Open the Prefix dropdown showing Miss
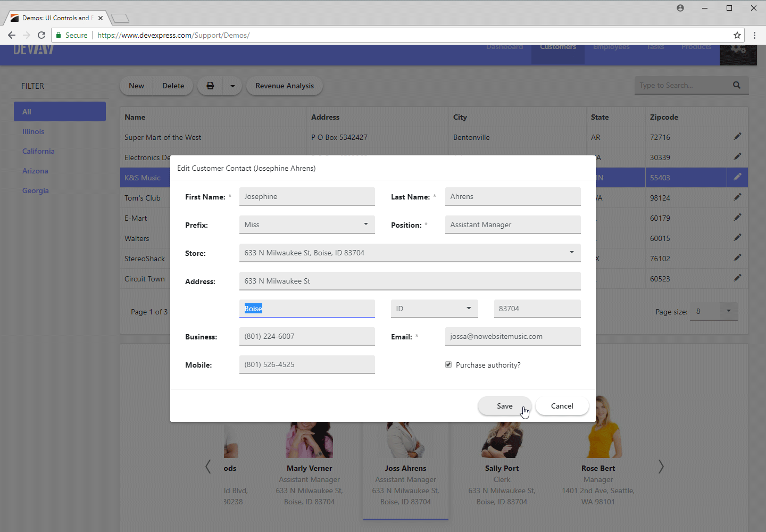Screen dimensions: 766x532 click(366, 225)
